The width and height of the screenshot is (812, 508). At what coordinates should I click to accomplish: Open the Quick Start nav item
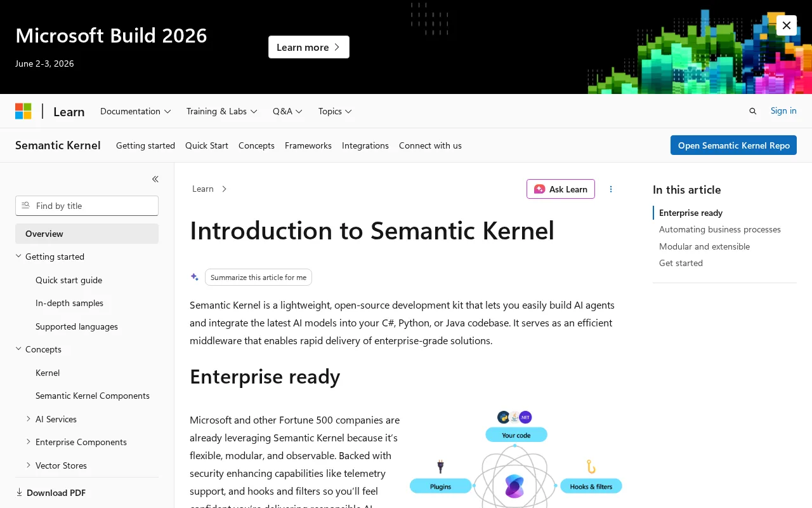click(x=207, y=145)
